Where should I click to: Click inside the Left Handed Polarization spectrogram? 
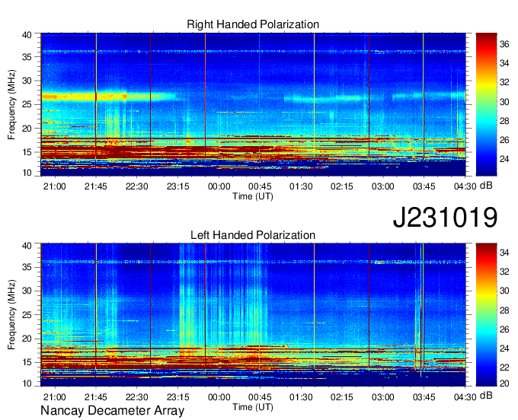254,315
